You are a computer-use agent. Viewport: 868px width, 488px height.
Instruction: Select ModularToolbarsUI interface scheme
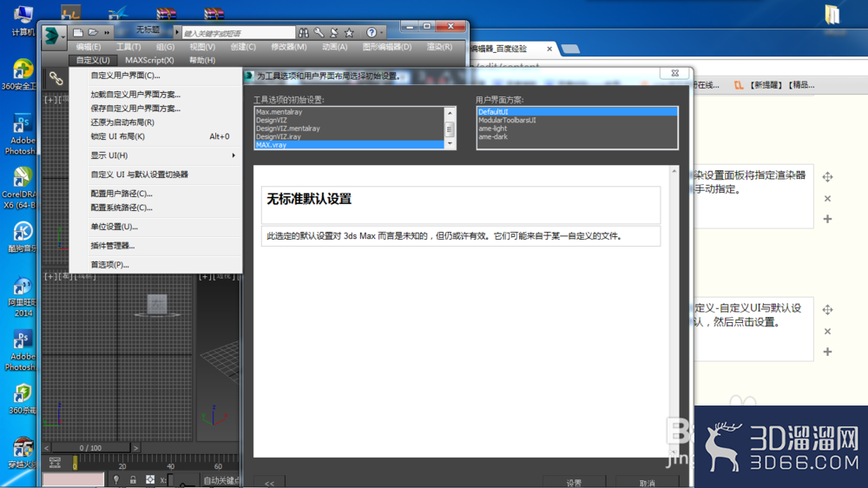[577, 120]
